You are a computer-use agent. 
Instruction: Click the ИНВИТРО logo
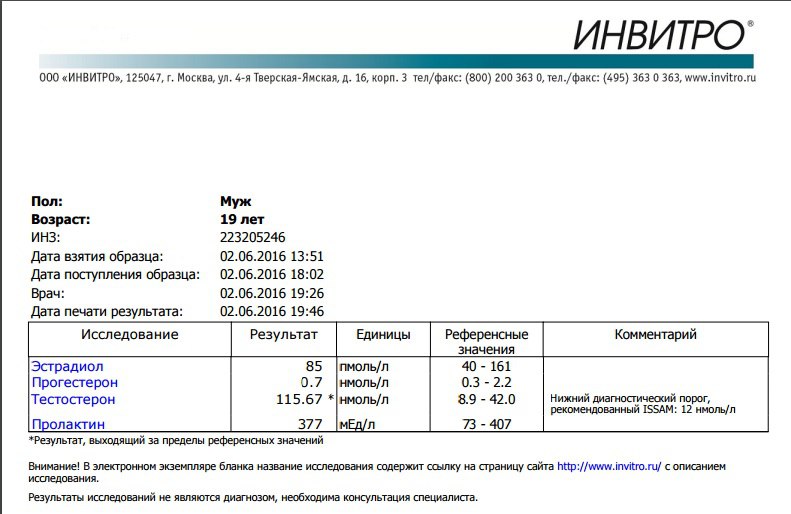pyautogui.click(x=663, y=35)
